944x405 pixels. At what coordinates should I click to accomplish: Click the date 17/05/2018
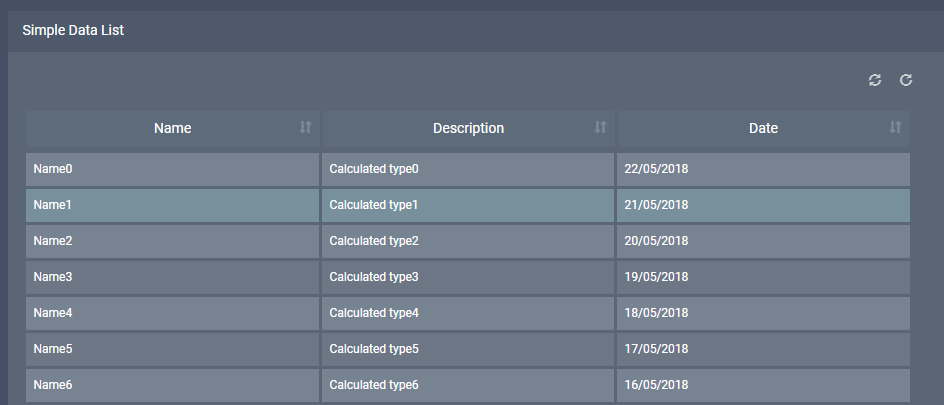[656, 350]
